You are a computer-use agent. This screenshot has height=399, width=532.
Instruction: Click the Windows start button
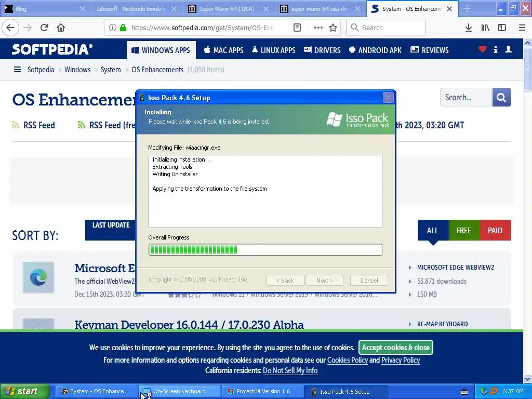coord(24,391)
